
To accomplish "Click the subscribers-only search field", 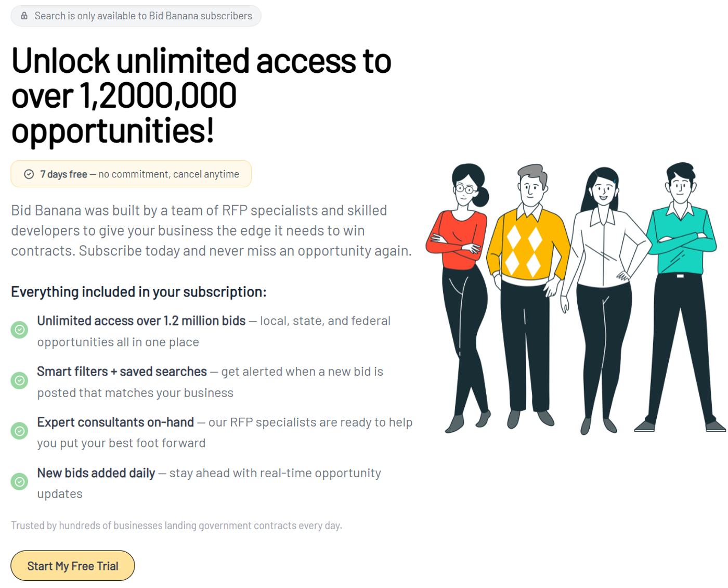I will pyautogui.click(x=136, y=16).
